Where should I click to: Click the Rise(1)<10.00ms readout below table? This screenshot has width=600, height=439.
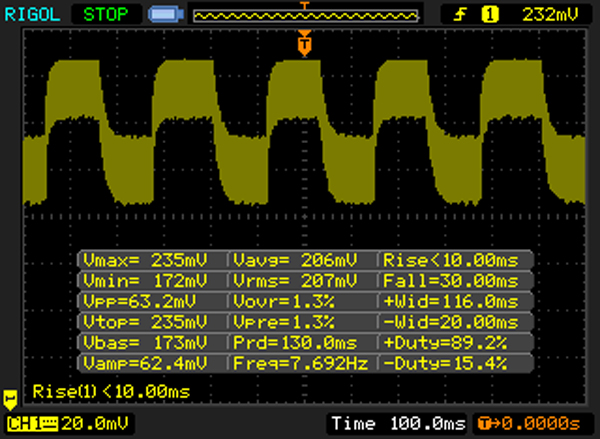tap(111, 392)
